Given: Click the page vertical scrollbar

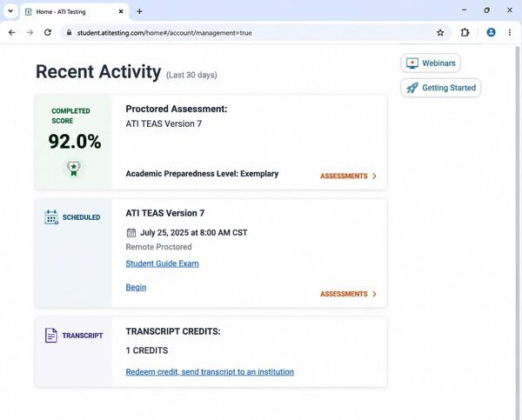Looking at the screenshot, I should tap(518, 231).
